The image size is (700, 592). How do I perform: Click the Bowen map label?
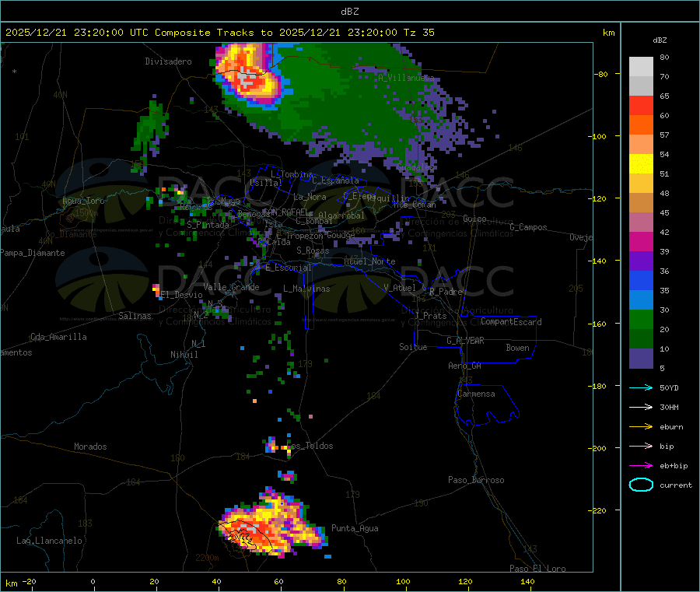click(518, 348)
